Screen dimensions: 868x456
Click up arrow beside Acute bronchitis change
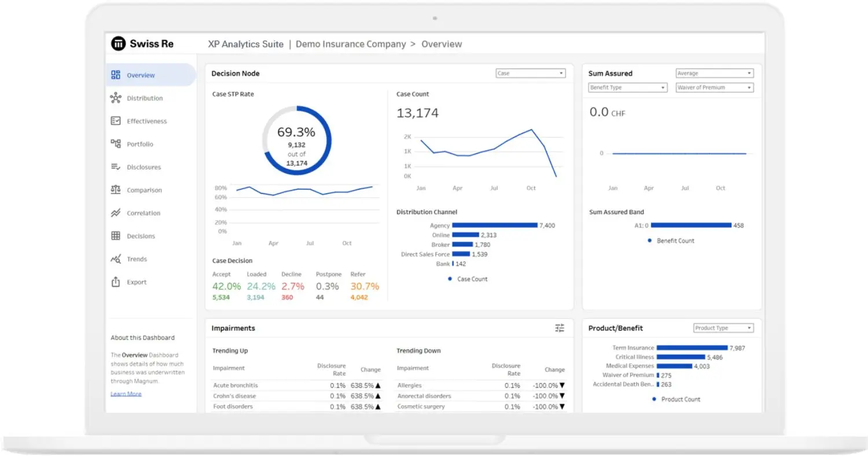[378, 385]
